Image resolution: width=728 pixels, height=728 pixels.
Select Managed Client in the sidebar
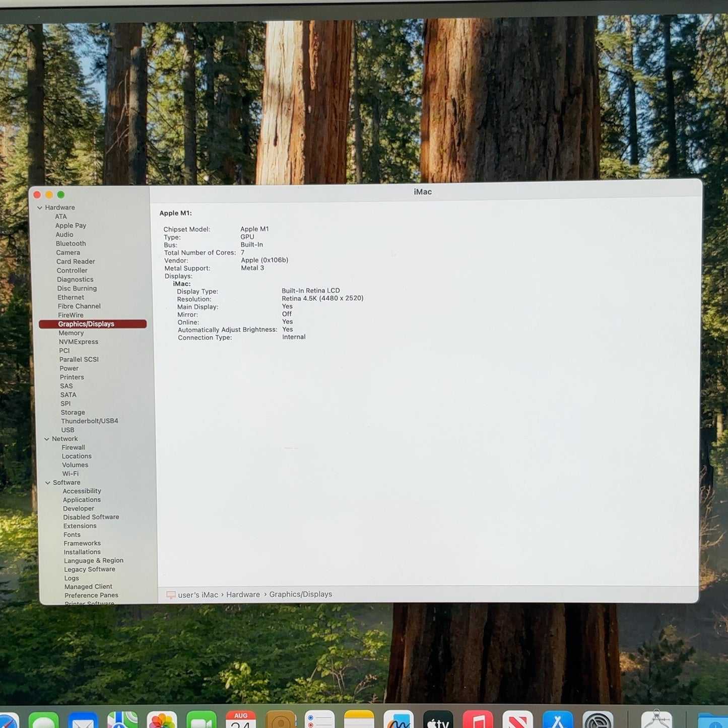pyautogui.click(x=89, y=587)
